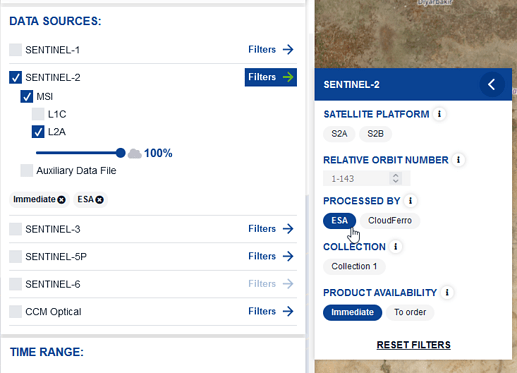The image size is (517, 373).
Task: Open Filters for SENTINEL-3
Action: pyautogui.click(x=271, y=229)
